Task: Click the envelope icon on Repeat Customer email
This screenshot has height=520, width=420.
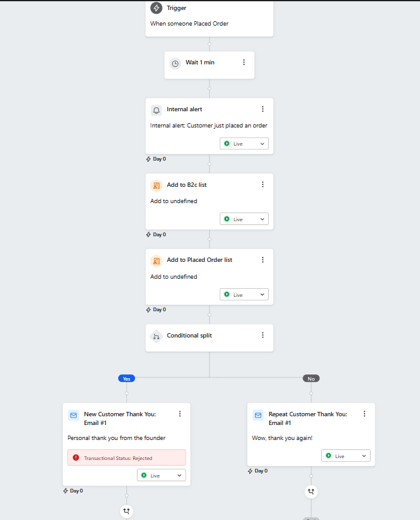Action: 258,415
